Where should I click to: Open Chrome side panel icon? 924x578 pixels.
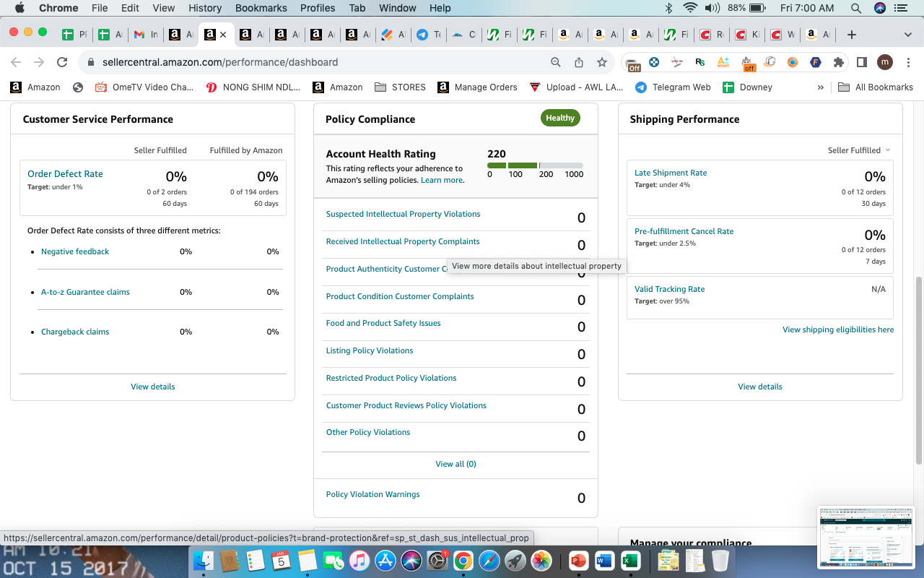coord(861,62)
